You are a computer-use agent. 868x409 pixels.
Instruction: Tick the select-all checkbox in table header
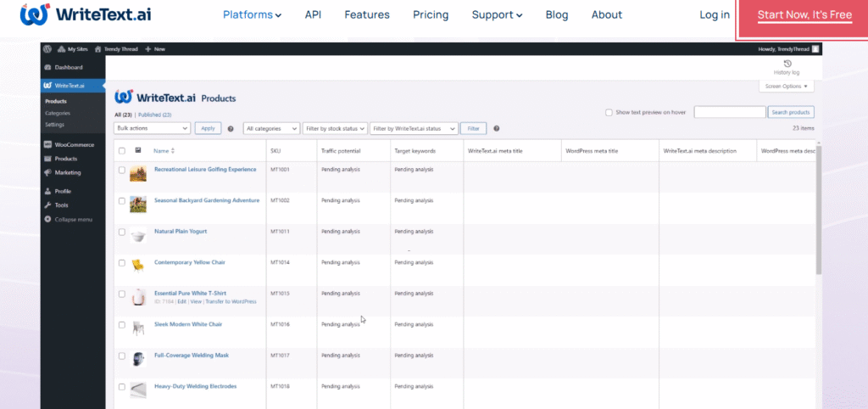(x=122, y=151)
